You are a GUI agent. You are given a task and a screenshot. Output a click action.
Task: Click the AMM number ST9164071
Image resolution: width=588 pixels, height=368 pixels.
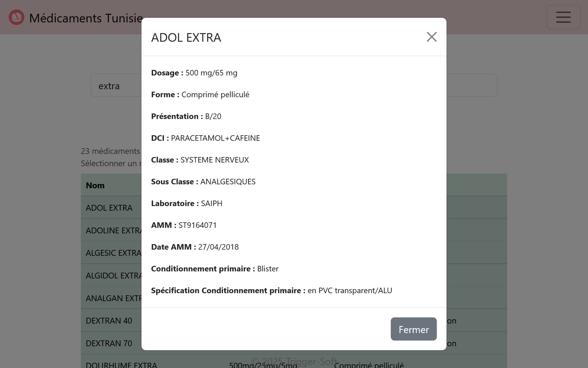(x=198, y=225)
